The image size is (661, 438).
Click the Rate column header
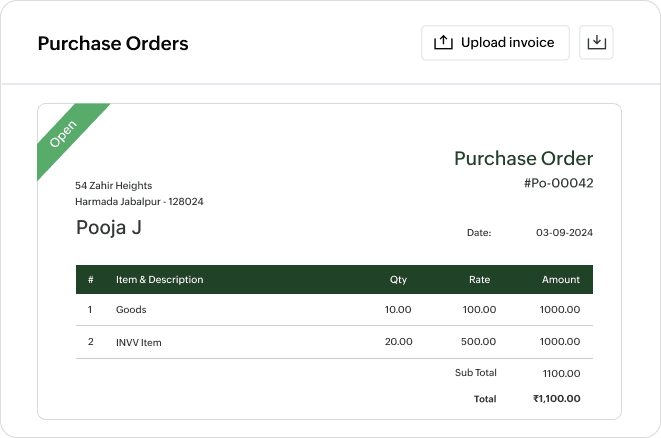(x=479, y=280)
